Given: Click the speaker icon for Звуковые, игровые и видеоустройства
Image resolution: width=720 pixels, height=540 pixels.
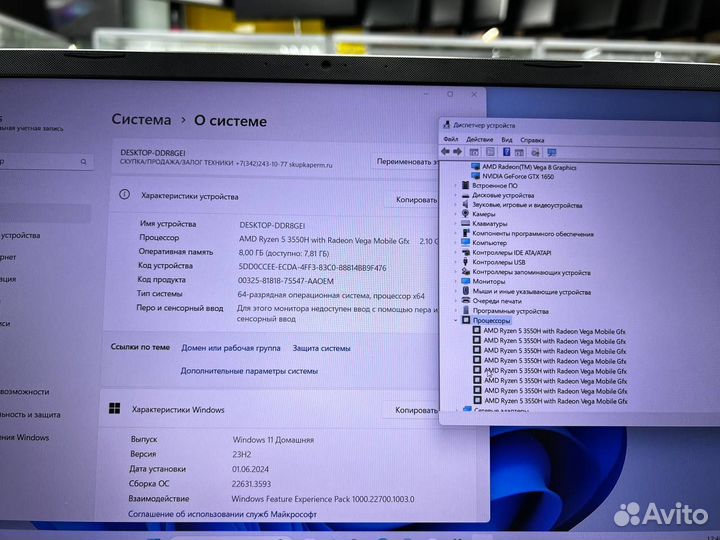Looking at the screenshot, I should tap(465, 204).
